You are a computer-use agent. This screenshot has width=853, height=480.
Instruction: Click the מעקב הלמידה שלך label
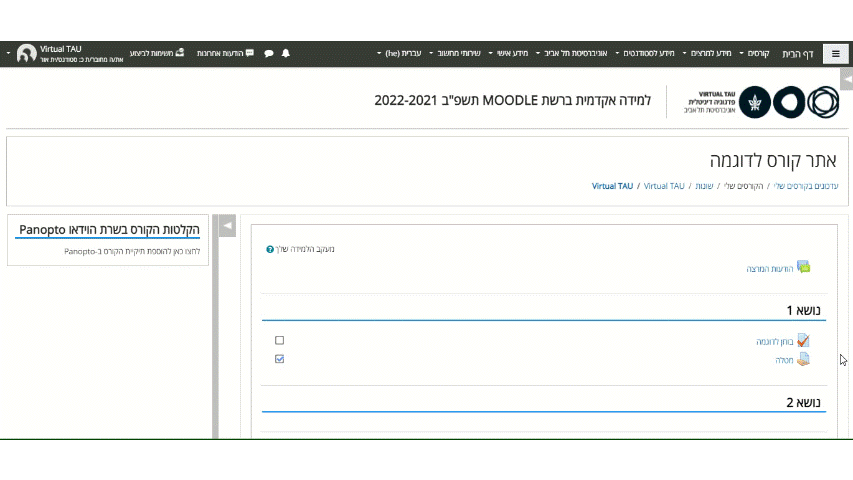click(305, 249)
